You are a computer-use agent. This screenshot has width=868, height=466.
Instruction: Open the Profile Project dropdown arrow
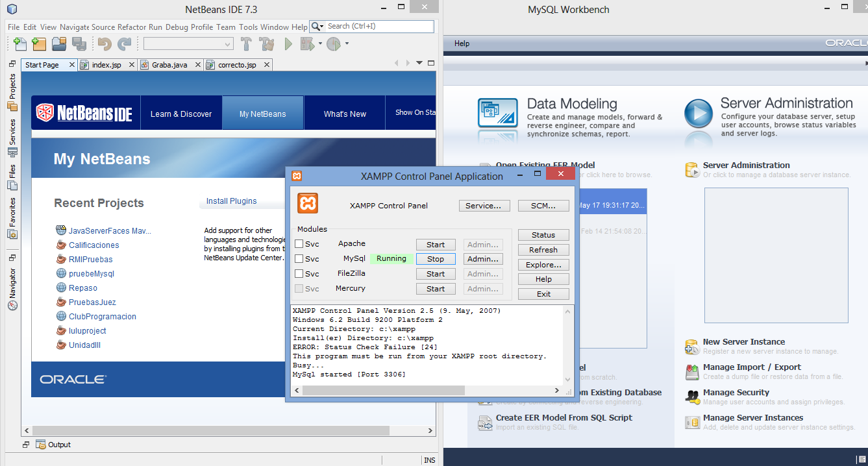point(347,44)
